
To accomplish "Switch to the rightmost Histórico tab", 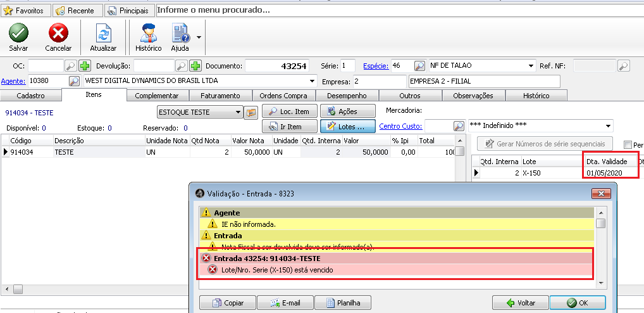I will point(536,96).
